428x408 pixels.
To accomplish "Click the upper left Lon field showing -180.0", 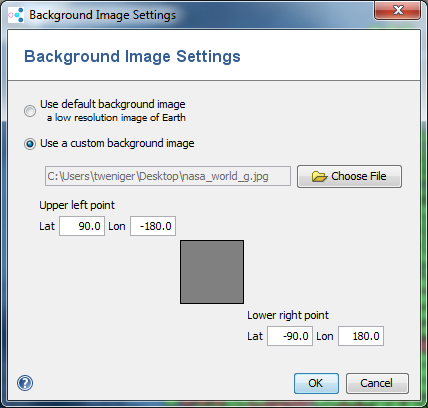I will tap(153, 226).
